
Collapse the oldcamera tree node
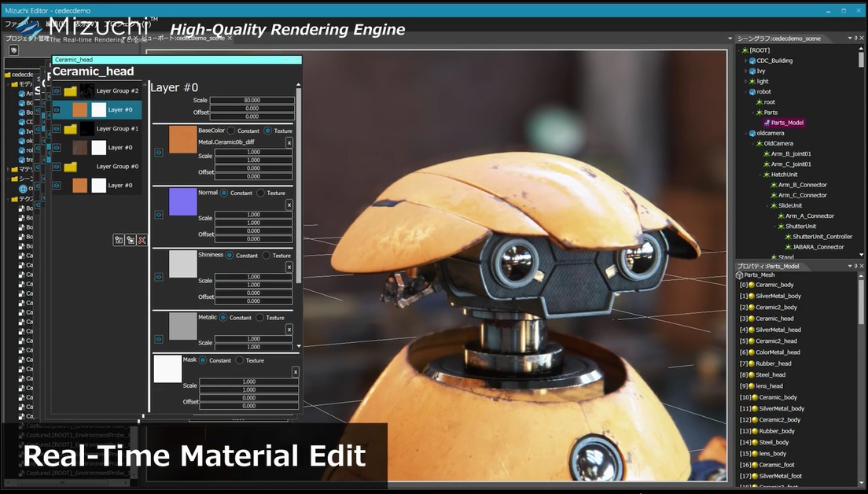pyautogui.click(x=745, y=134)
